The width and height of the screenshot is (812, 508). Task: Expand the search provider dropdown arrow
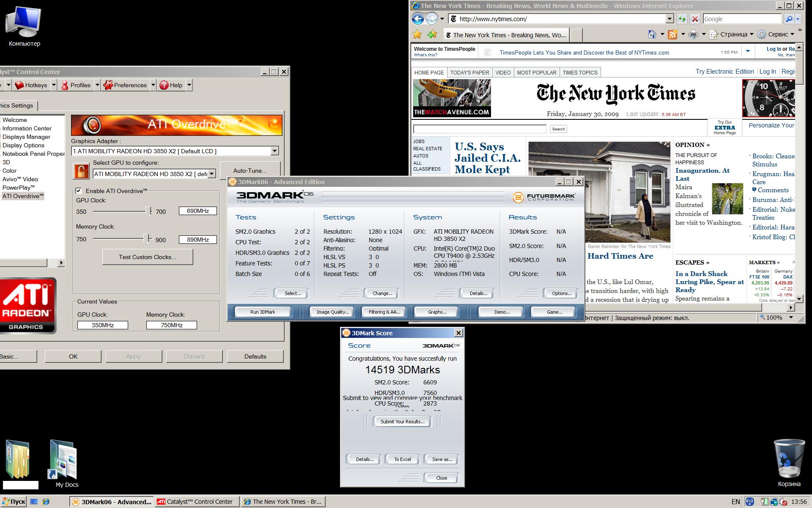tap(798, 19)
